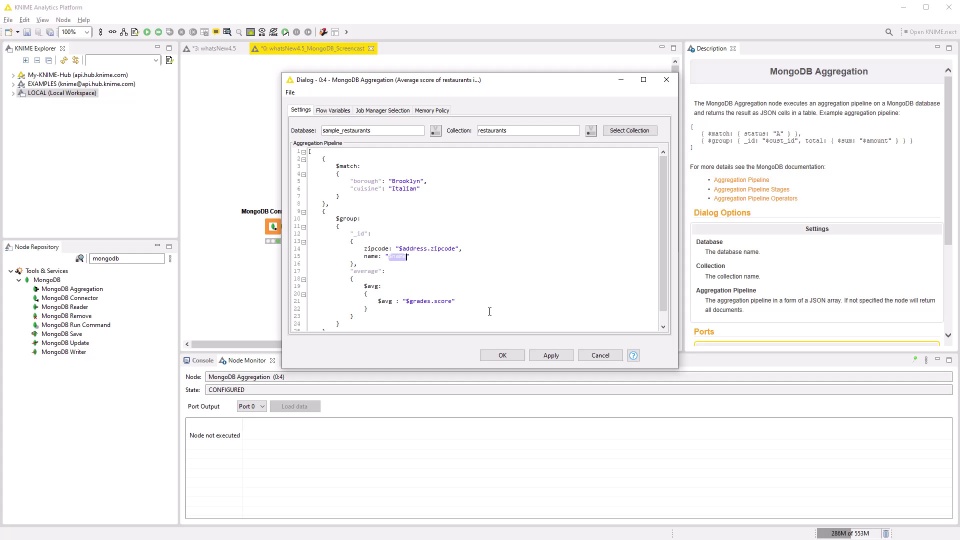Switch to Job Manager Selection tab
The width and height of the screenshot is (960, 540).
coord(382,110)
